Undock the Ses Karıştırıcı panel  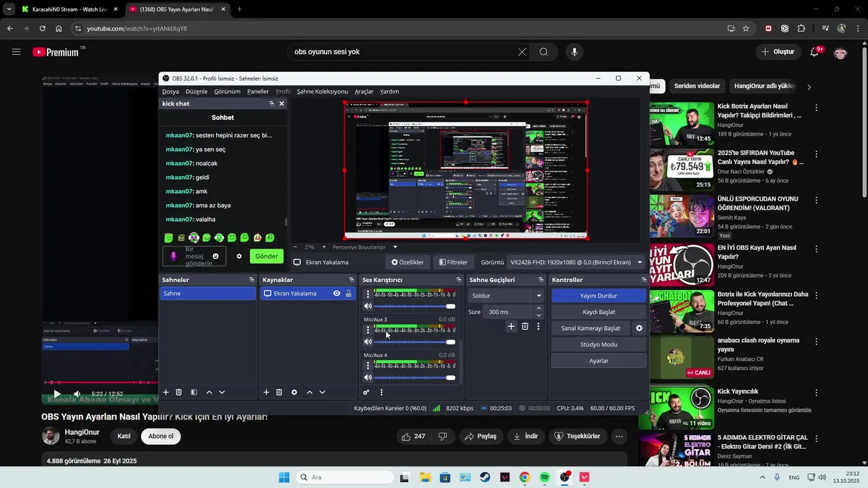[458, 280]
